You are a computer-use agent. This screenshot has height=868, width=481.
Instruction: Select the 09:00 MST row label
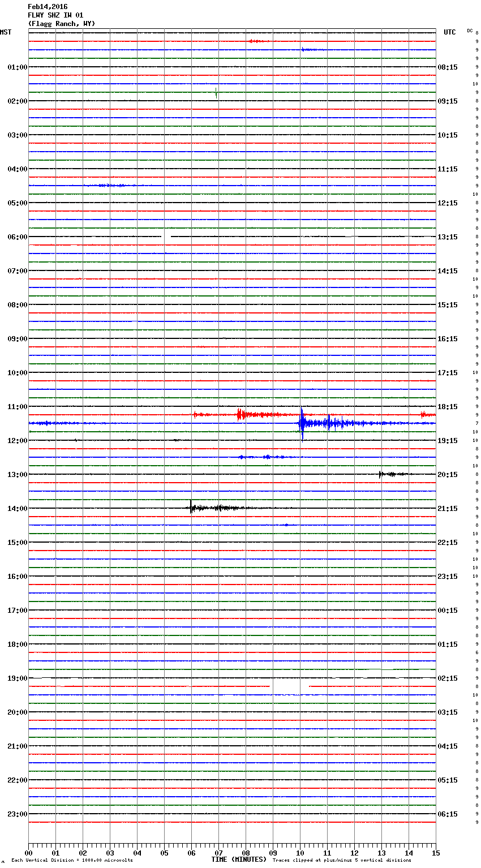(18, 339)
